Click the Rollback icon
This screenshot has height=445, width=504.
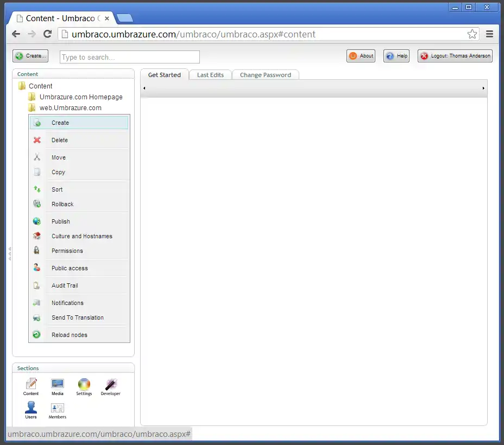37,204
